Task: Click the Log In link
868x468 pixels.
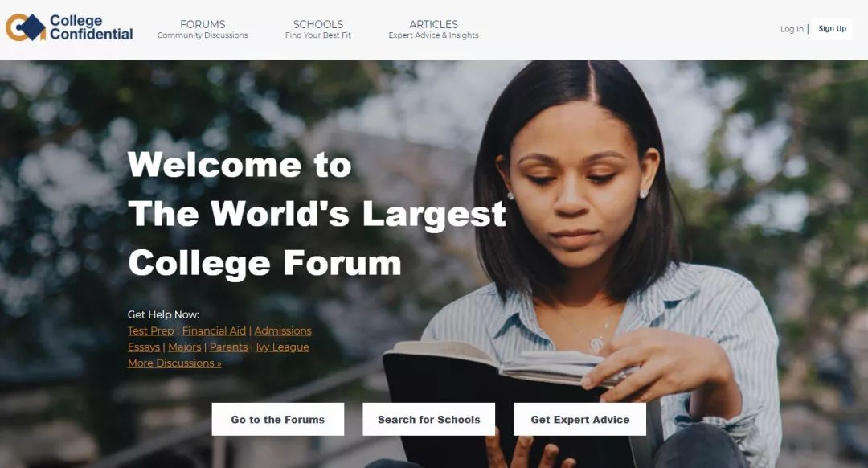Action: (792, 29)
